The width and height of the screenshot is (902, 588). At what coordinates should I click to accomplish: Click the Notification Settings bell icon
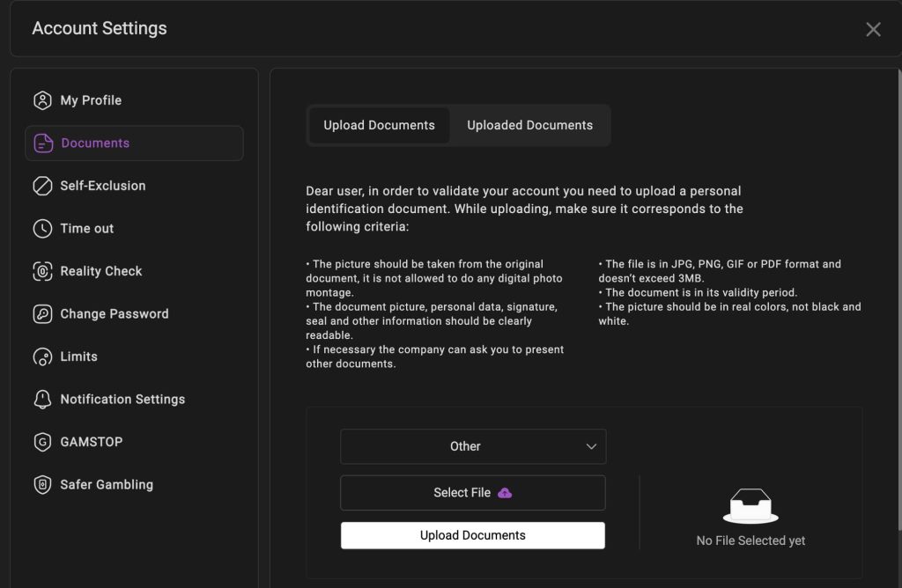click(42, 400)
